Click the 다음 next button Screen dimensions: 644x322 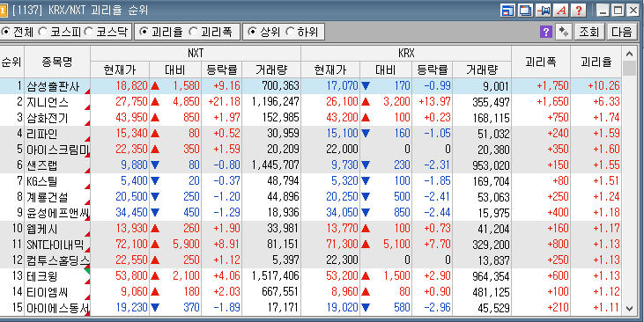[x=621, y=32]
